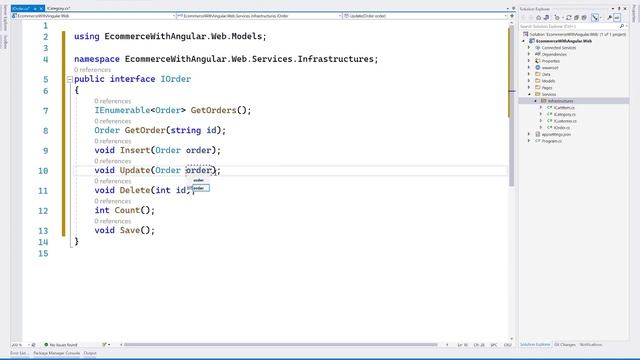Click the Delete method name on line 11
This screenshot has height=360, width=640.
[135, 190]
